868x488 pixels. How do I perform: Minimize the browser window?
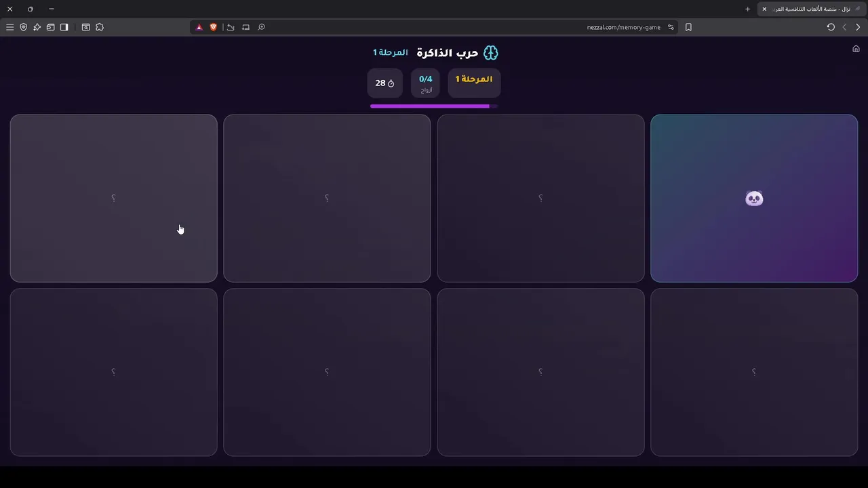(x=51, y=9)
